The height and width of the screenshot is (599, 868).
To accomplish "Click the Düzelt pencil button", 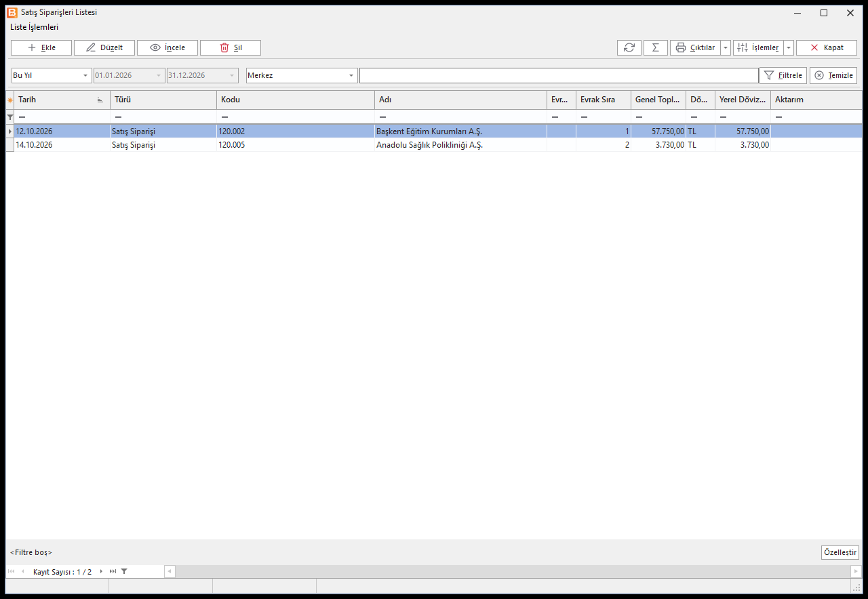I will coord(104,47).
